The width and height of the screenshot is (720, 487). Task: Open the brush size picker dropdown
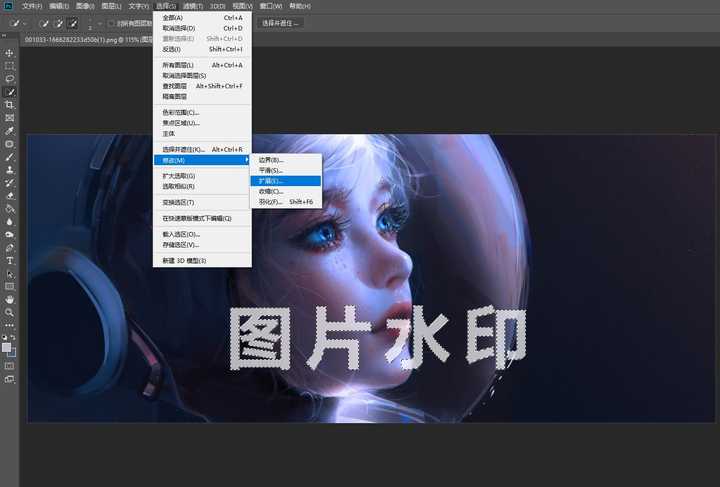tap(100, 23)
